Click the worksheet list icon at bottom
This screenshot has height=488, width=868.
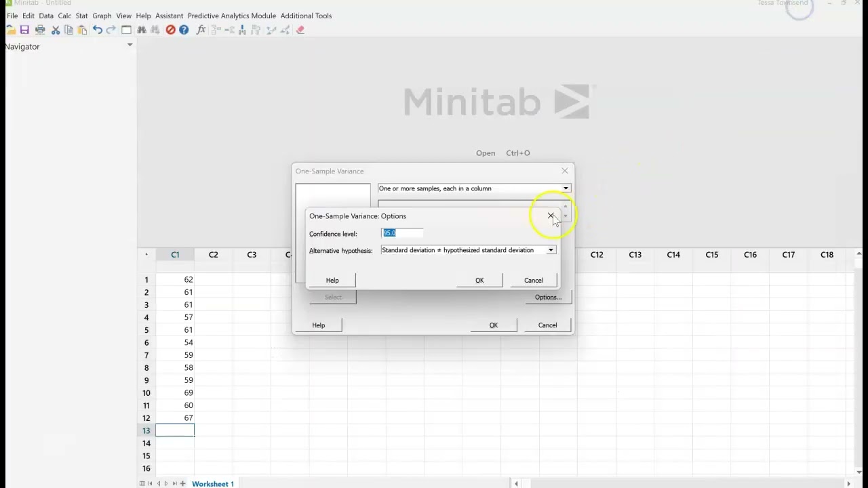click(x=142, y=483)
